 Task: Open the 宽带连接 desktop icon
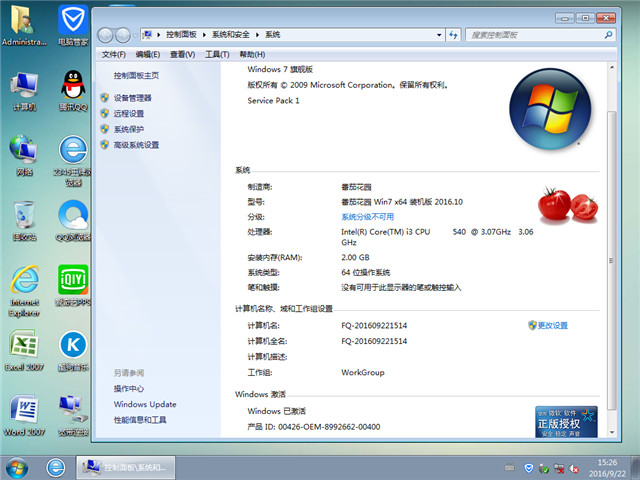(x=73, y=415)
